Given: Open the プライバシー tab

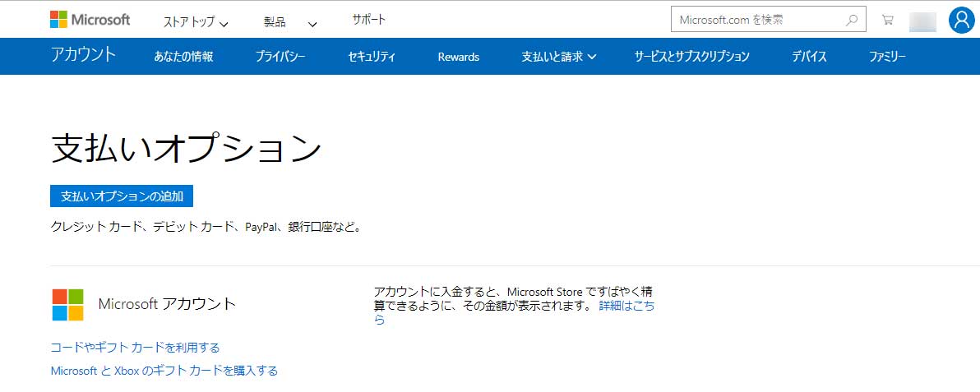Looking at the screenshot, I should [x=280, y=57].
